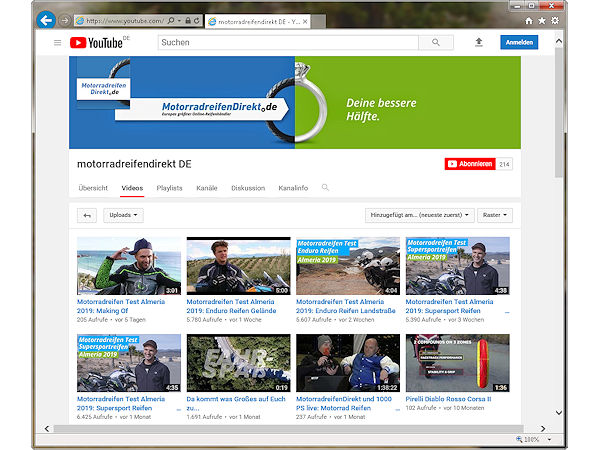The width and height of the screenshot is (600, 450).
Task: Click the YouTube search magnifier button
Action: pos(436,42)
